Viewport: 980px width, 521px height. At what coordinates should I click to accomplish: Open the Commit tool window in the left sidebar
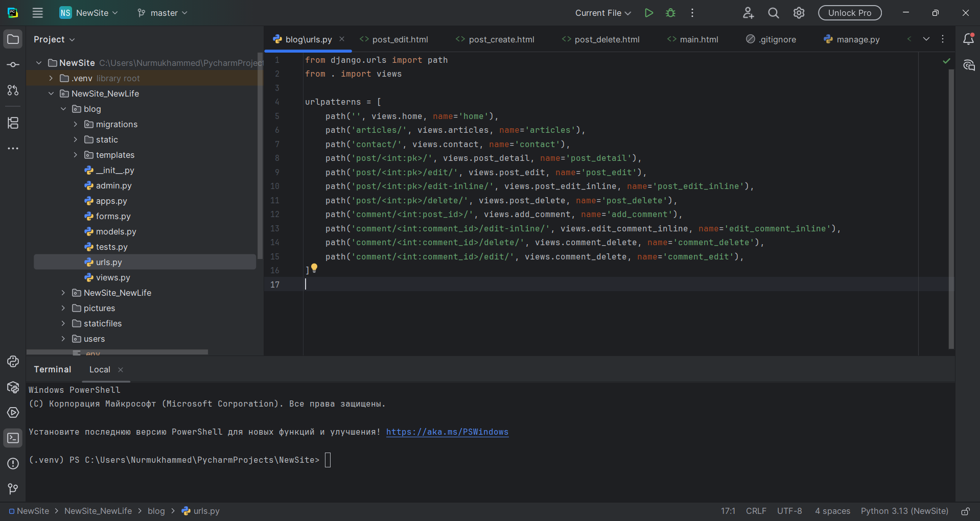[13, 65]
